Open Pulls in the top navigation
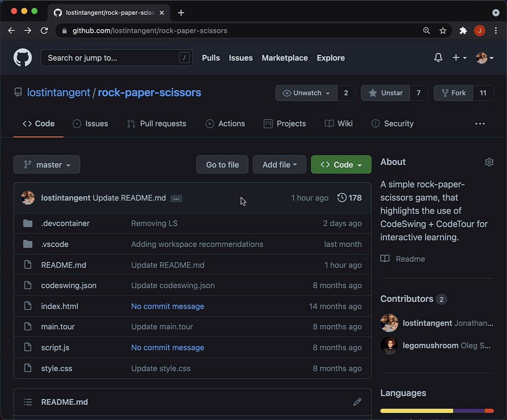 tap(211, 58)
